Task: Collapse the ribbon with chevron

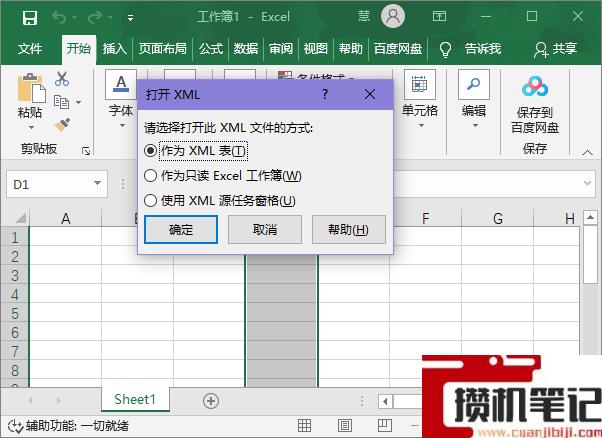Action: pos(587,152)
